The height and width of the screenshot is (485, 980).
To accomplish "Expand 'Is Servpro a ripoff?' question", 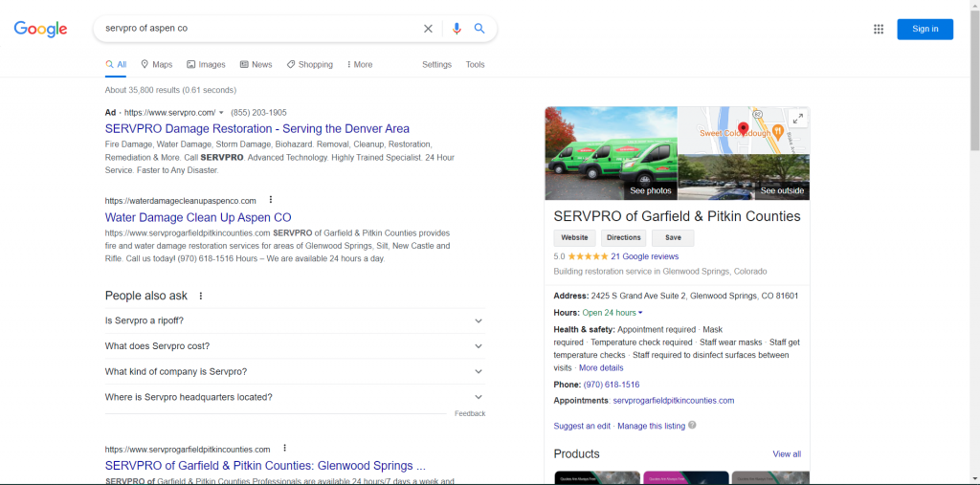I will (x=295, y=320).
